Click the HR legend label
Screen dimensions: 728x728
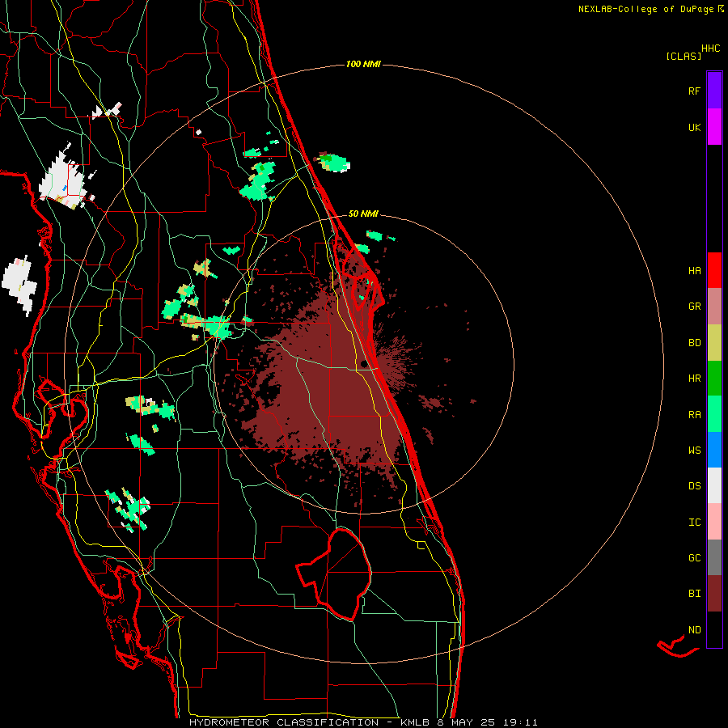(694, 379)
